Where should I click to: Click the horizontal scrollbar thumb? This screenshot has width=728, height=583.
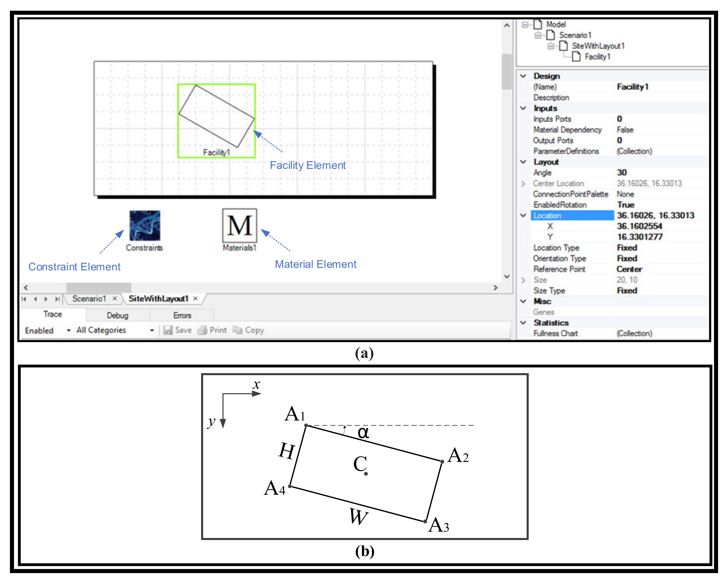point(99,287)
